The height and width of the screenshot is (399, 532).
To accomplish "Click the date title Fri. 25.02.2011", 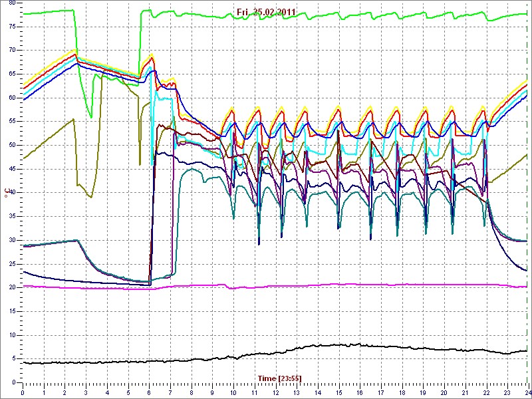I will tap(267, 13).
